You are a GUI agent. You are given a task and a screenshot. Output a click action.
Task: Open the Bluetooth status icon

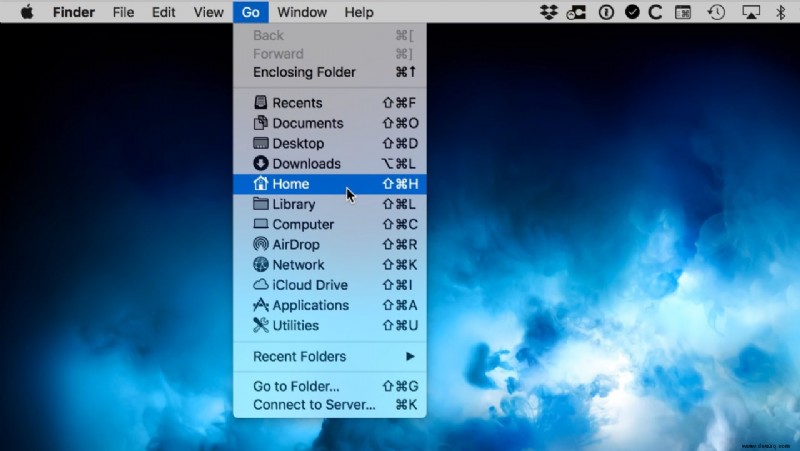pyautogui.click(x=781, y=12)
